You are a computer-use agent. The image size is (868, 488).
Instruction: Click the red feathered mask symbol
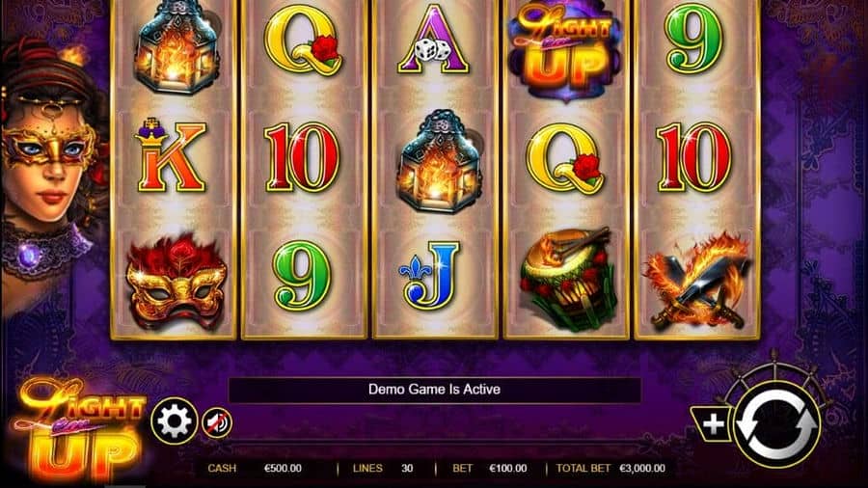(176, 283)
